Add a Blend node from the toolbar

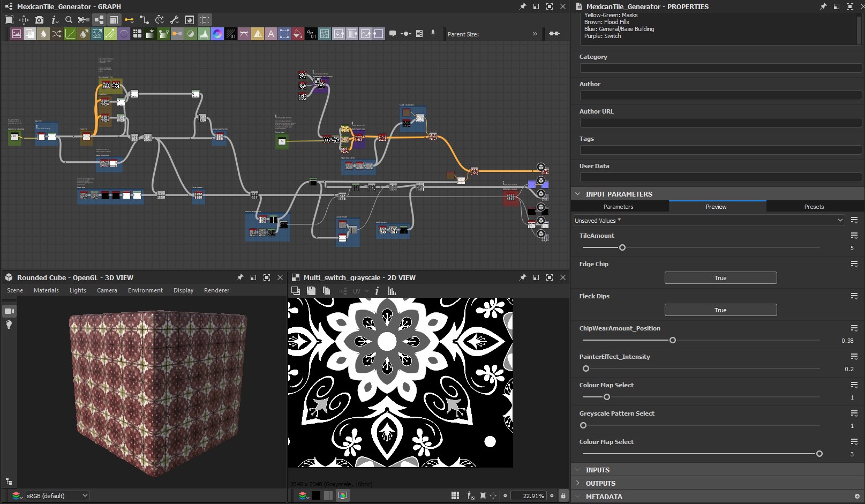coord(30,34)
